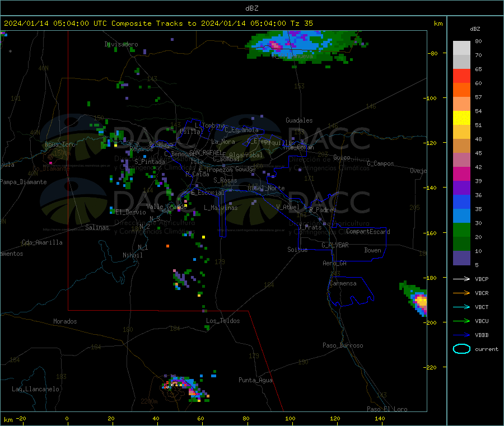Click the cyan VBCT arrow legend icon
Viewport: 504px width, 426px height.
pyautogui.click(x=461, y=307)
